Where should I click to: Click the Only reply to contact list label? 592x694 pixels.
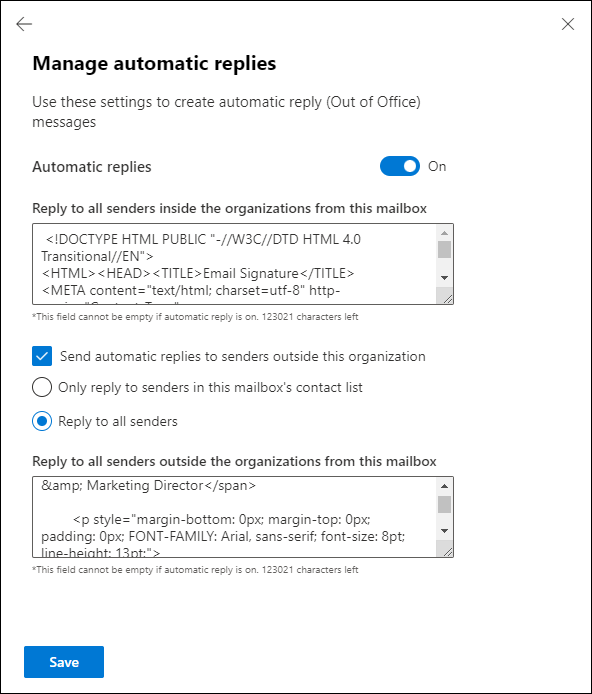(210, 388)
